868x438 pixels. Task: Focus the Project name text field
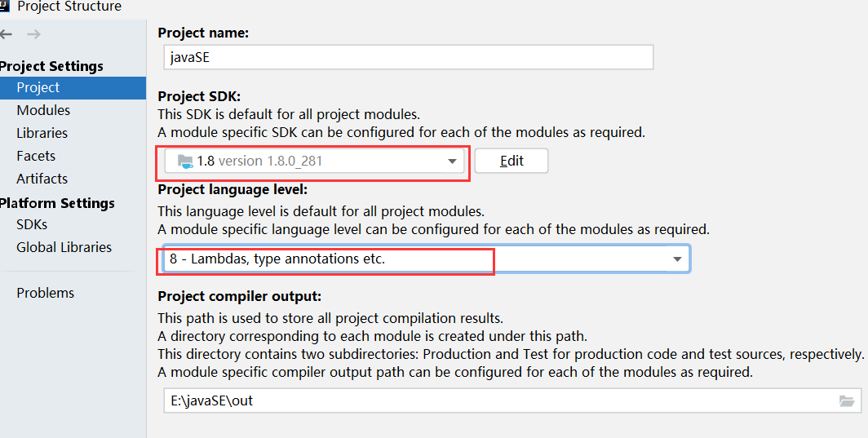tap(408, 57)
